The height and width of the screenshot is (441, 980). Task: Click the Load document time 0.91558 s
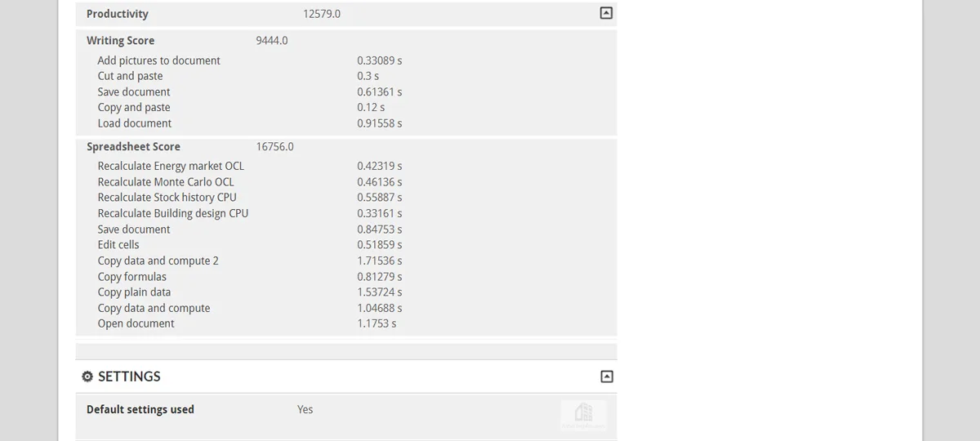[380, 123]
